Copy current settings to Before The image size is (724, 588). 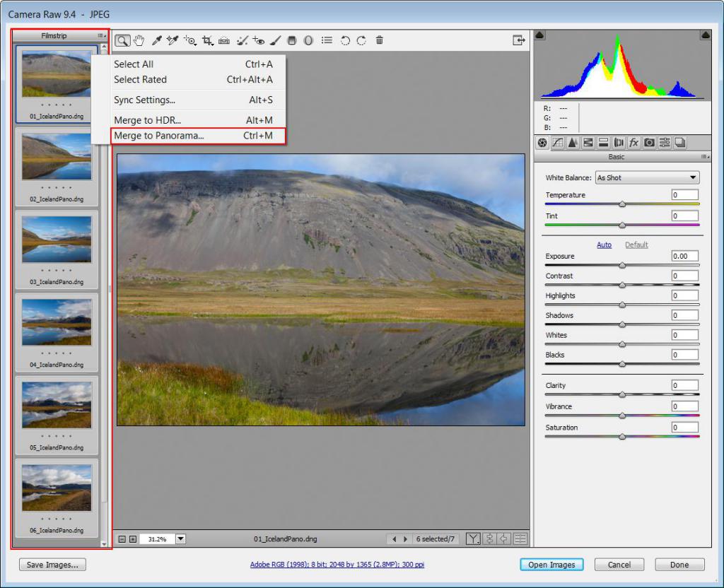(504, 539)
